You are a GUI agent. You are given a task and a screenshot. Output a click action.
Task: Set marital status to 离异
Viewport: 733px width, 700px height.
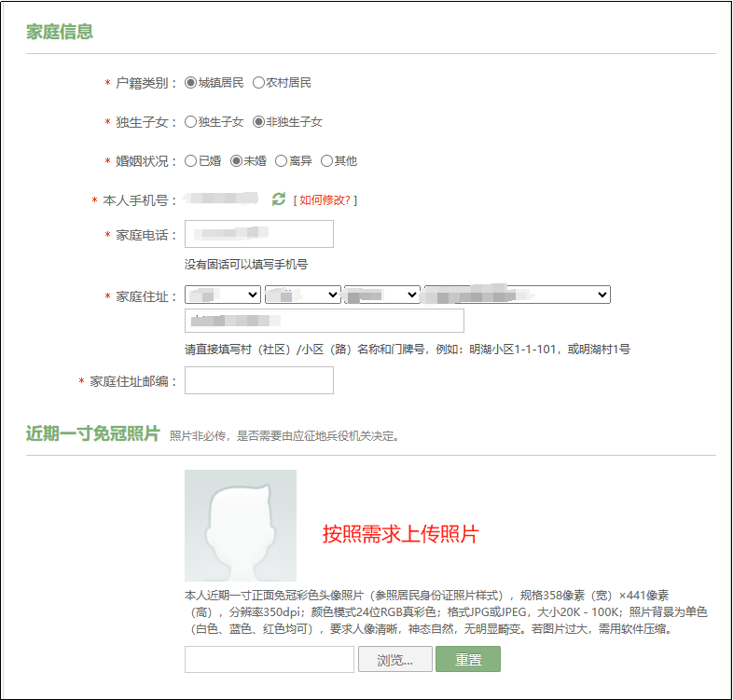282,161
